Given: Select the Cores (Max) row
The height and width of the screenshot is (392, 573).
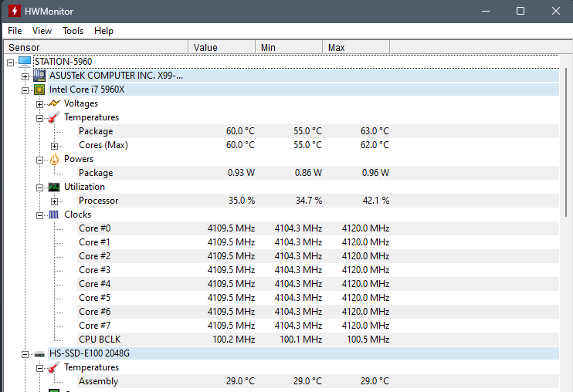Looking at the screenshot, I should point(318,145).
